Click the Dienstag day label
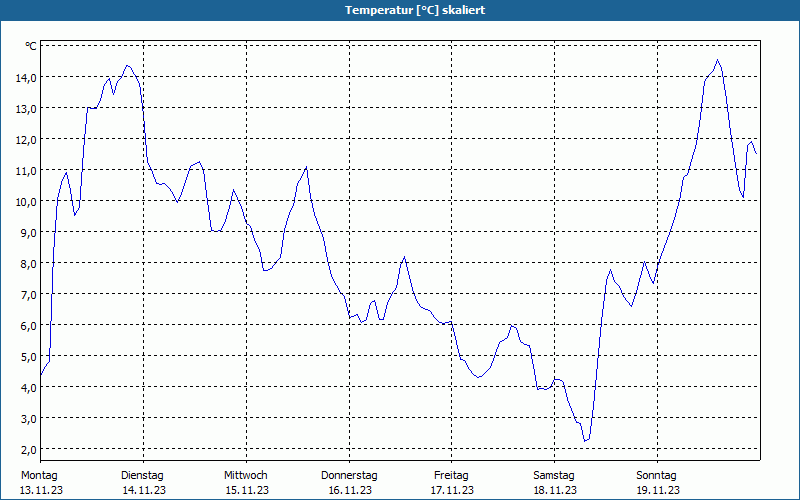The height and width of the screenshot is (500, 800). 142,476
